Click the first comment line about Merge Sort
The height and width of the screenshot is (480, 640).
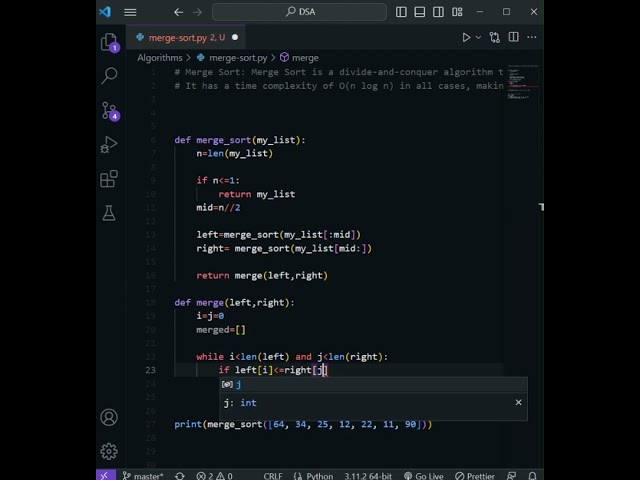coord(339,72)
